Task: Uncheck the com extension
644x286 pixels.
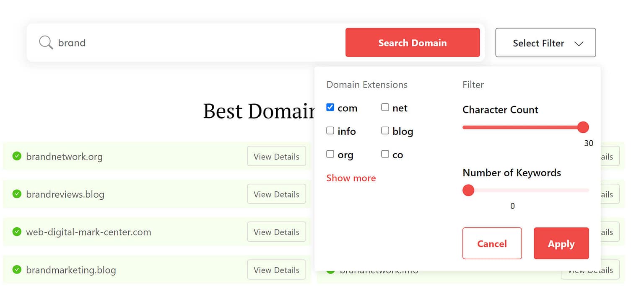Action: pyautogui.click(x=330, y=107)
